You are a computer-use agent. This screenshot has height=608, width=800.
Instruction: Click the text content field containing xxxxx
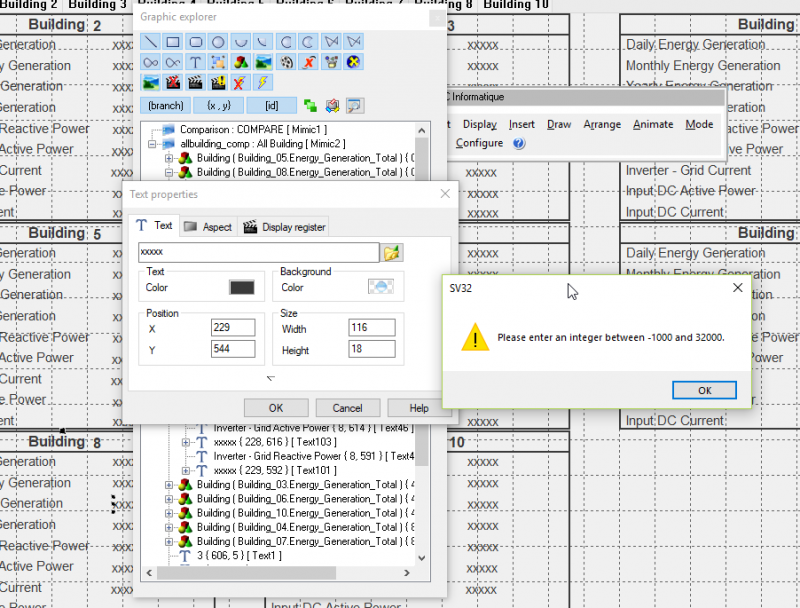(x=259, y=252)
